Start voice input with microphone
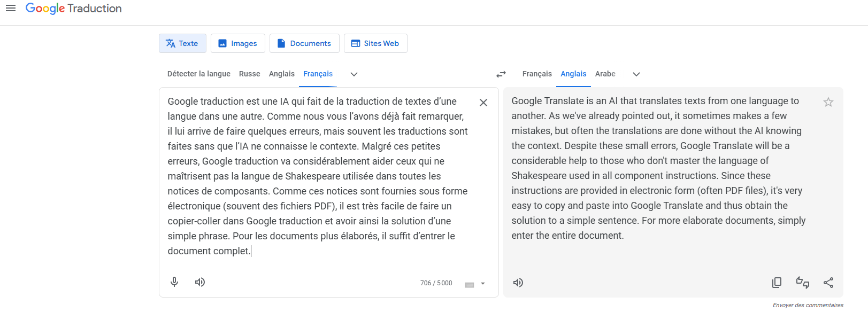 pos(174,282)
